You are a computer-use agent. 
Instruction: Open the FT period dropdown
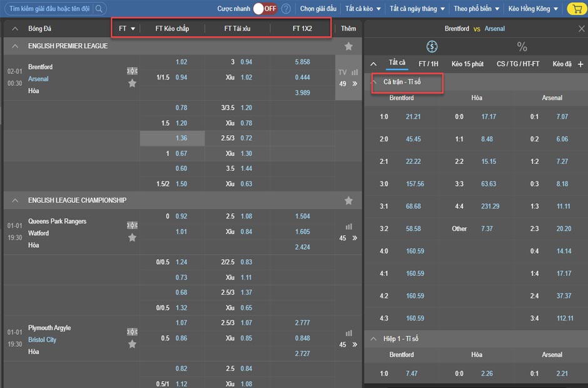click(127, 29)
